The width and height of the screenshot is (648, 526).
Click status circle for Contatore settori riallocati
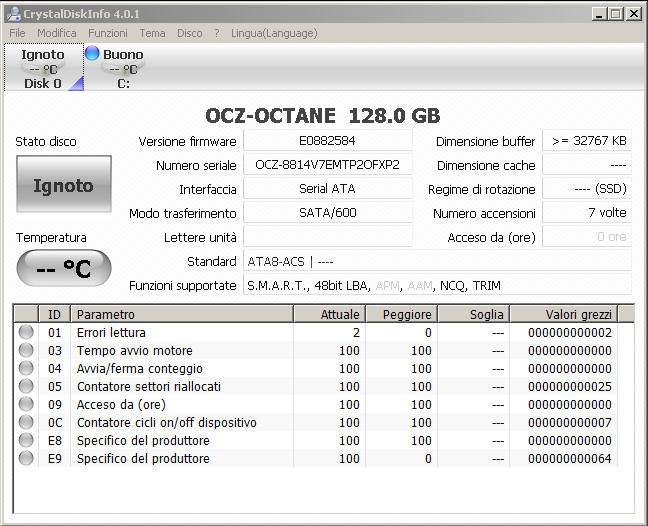click(x=26, y=386)
